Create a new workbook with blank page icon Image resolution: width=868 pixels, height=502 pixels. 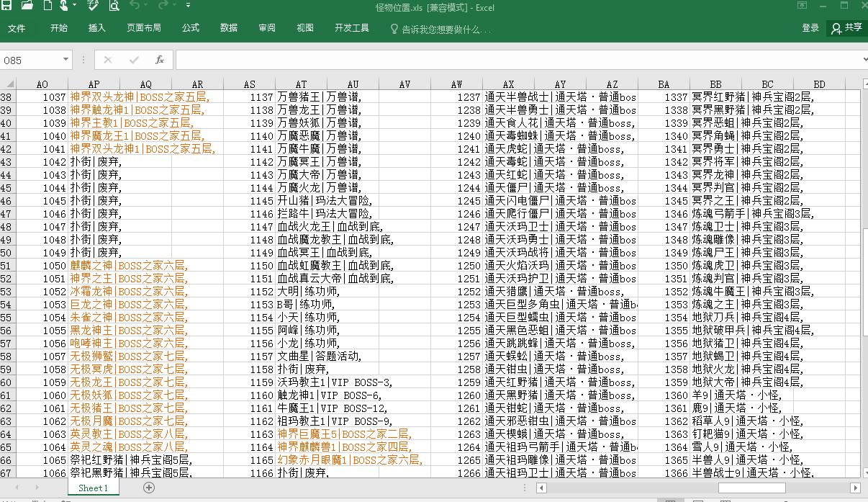48,6
